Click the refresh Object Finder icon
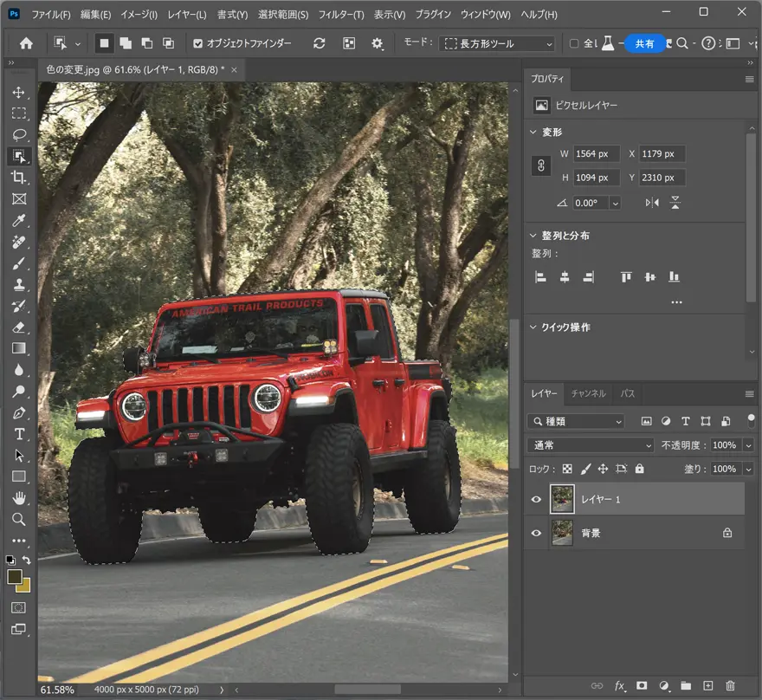 [319, 43]
